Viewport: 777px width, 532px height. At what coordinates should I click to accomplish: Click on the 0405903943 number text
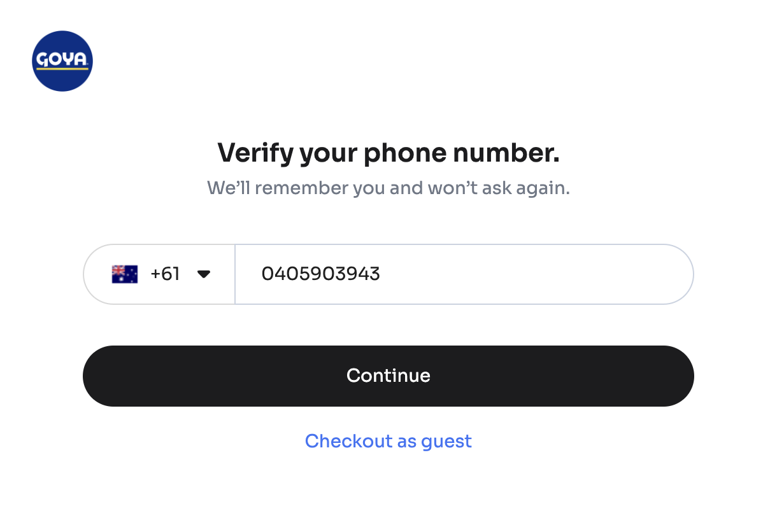[x=320, y=274]
